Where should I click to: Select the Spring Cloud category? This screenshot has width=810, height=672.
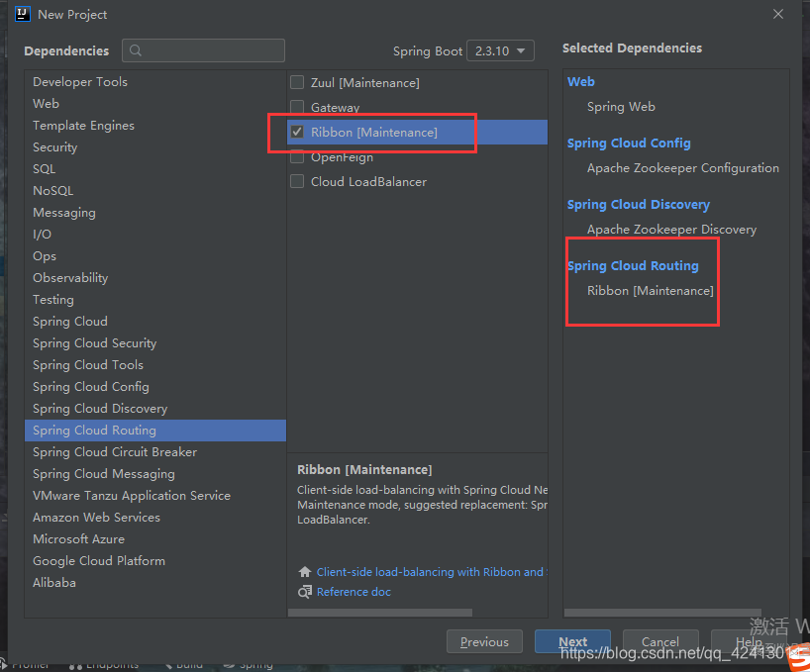tap(155, 321)
